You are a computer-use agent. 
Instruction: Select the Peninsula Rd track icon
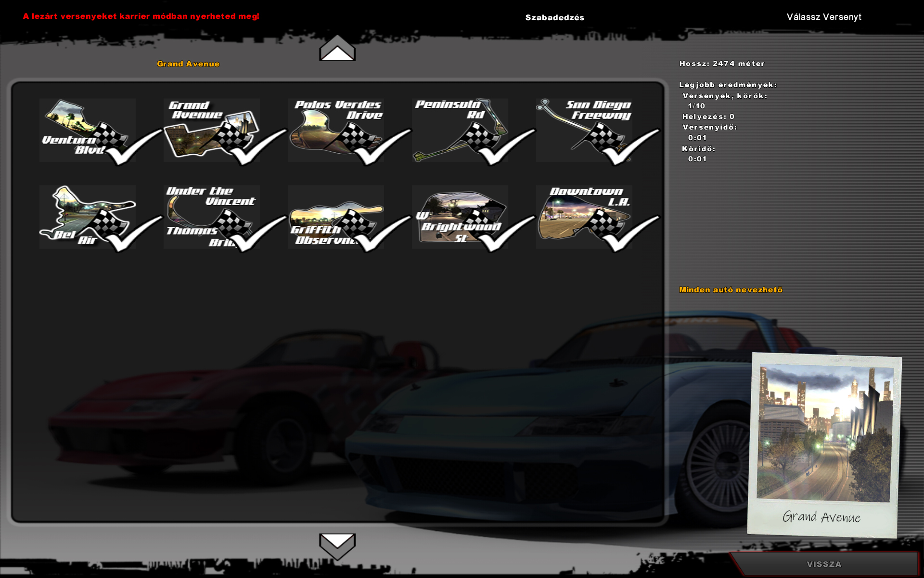pyautogui.click(x=460, y=130)
